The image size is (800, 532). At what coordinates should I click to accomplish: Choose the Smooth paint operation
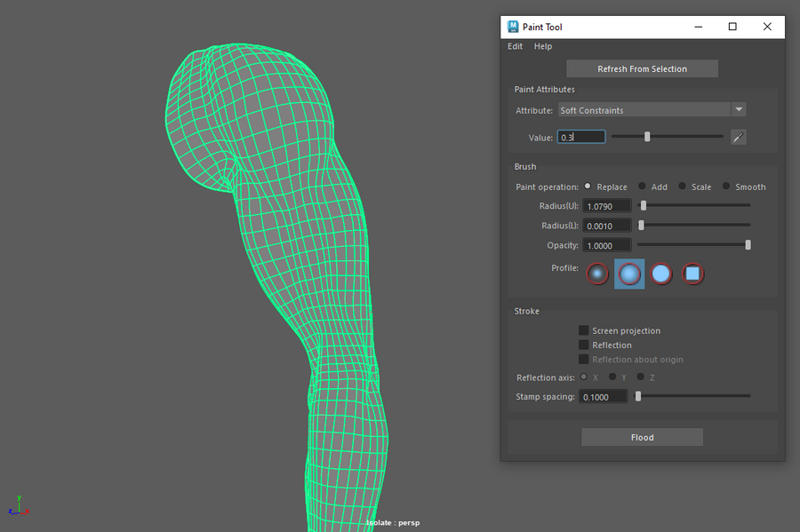tap(726, 187)
